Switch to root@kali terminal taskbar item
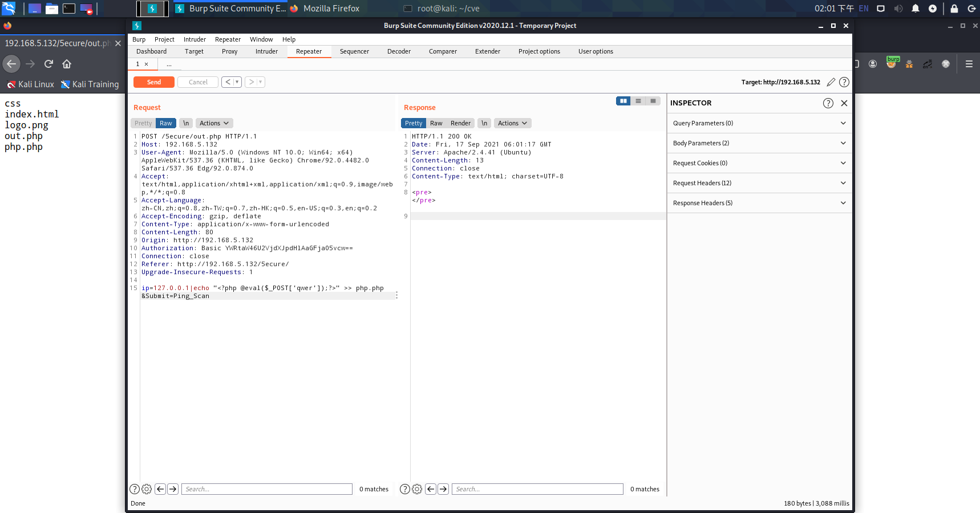Screen dimensions: 980x513 click(442, 9)
